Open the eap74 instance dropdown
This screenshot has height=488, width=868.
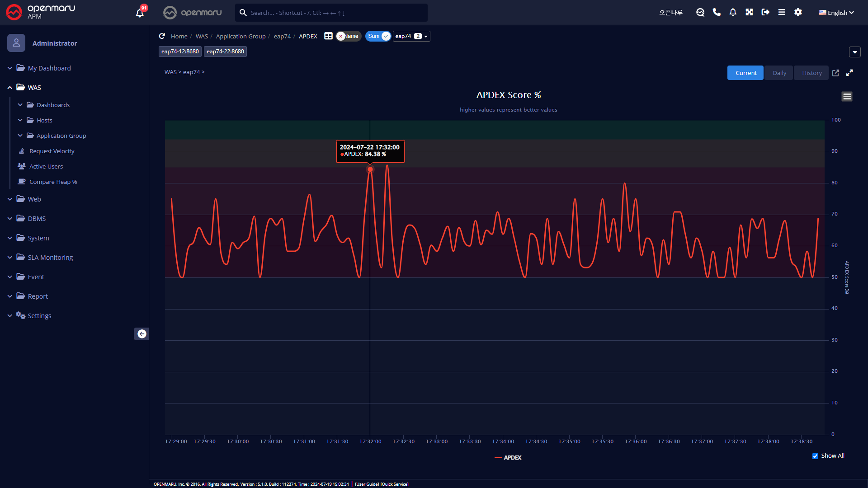(x=411, y=36)
